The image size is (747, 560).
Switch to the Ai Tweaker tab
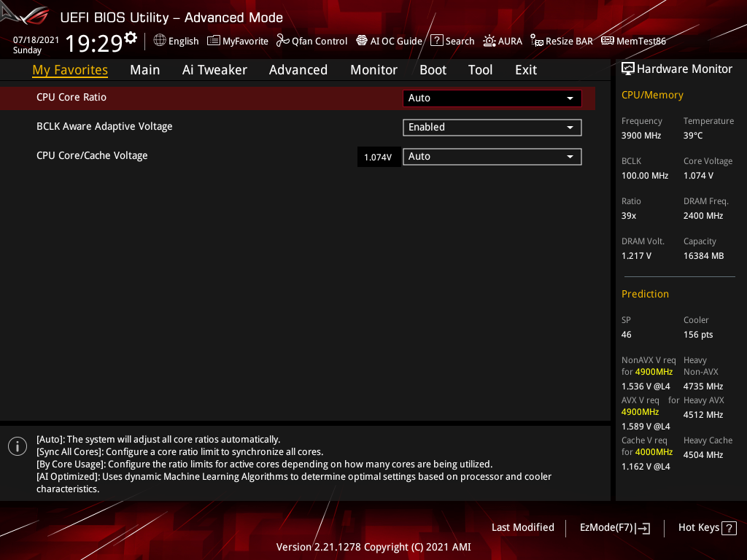[x=214, y=69]
